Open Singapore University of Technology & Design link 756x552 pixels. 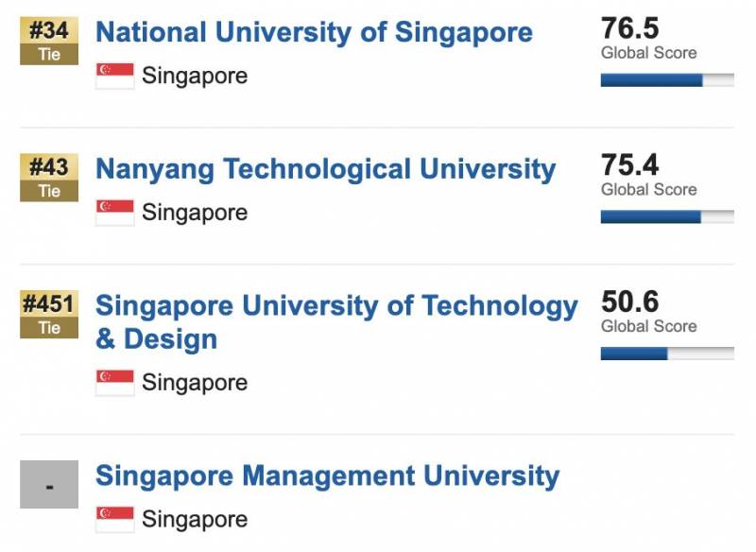[335, 321]
